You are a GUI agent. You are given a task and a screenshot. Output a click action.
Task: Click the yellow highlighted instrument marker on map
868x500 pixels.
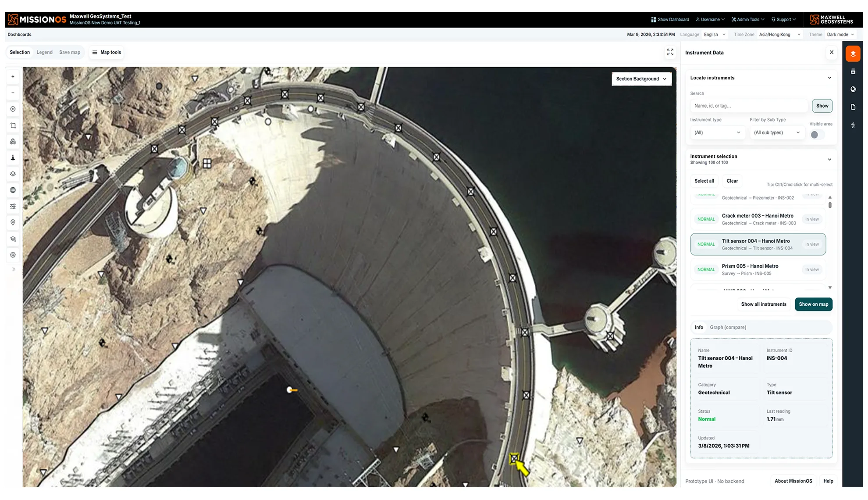514,459
